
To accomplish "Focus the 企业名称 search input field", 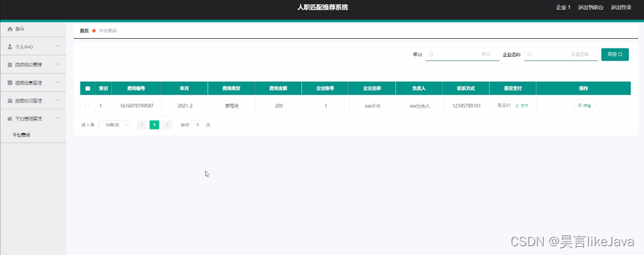I will tap(561, 54).
